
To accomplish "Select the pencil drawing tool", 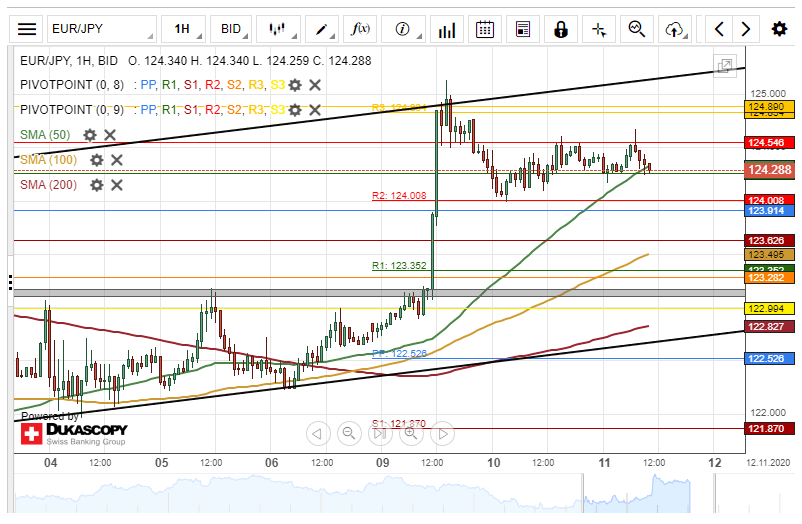I will pyautogui.click(x=325, y=29).
